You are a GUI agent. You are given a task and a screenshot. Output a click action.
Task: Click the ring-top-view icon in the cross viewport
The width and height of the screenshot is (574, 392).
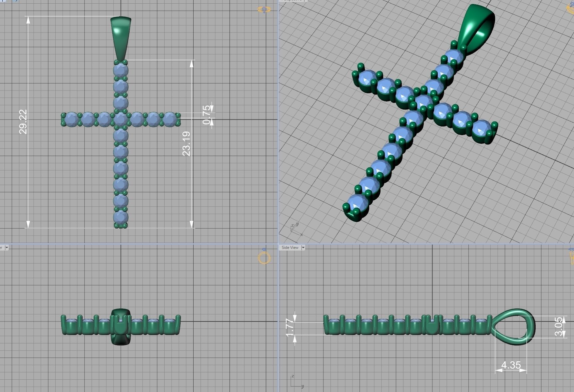264,10
